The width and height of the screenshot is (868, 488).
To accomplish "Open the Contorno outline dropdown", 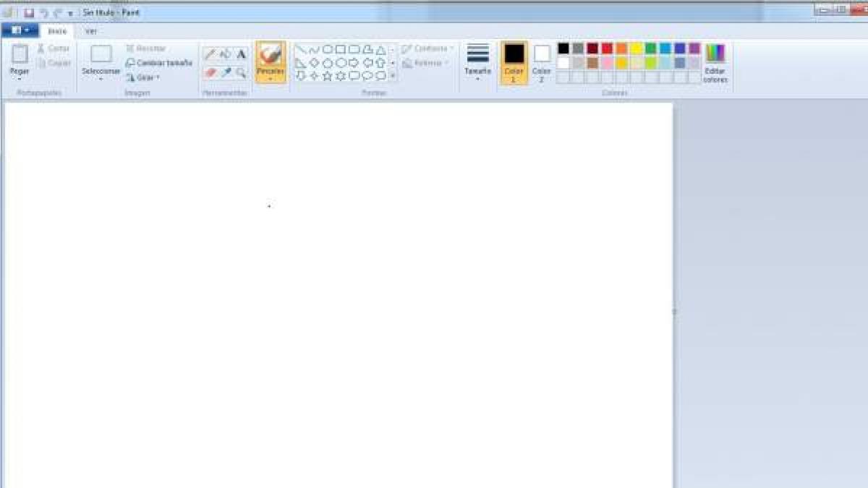I will 428,48.
